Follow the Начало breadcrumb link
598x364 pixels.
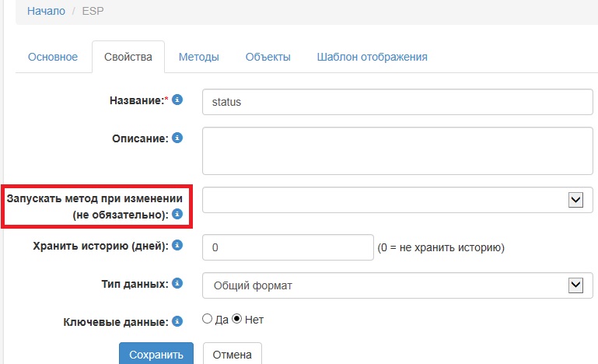click(46, 11)
